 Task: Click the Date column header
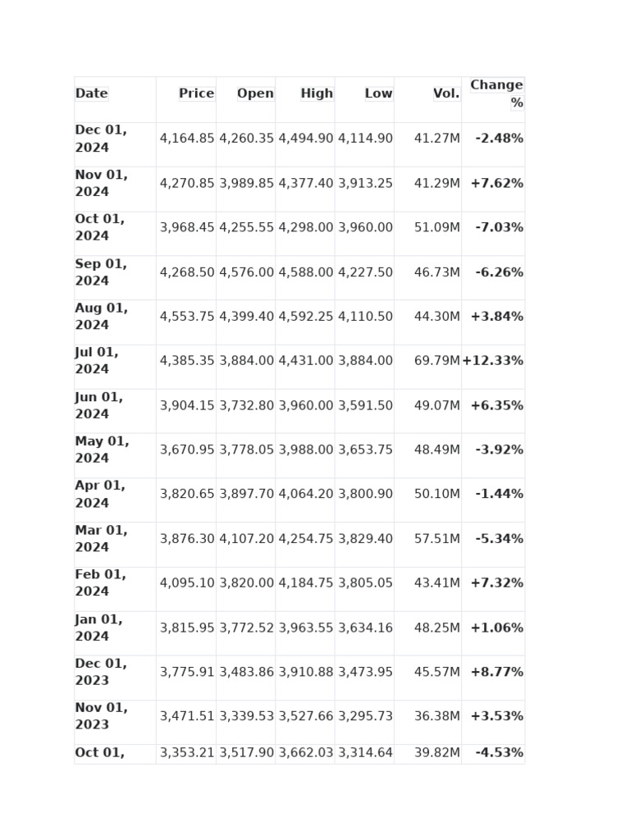click(92, 94)
